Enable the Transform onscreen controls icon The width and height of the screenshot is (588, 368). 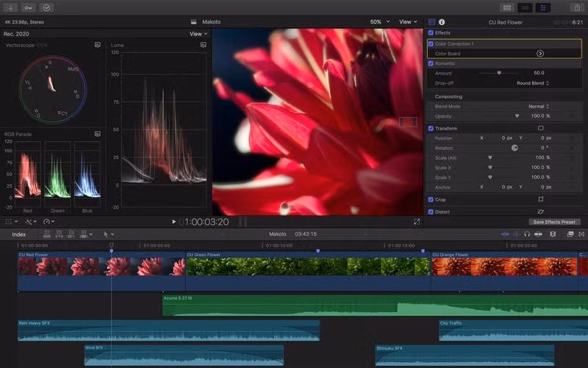pyautogui.click(x=540, y=128)
